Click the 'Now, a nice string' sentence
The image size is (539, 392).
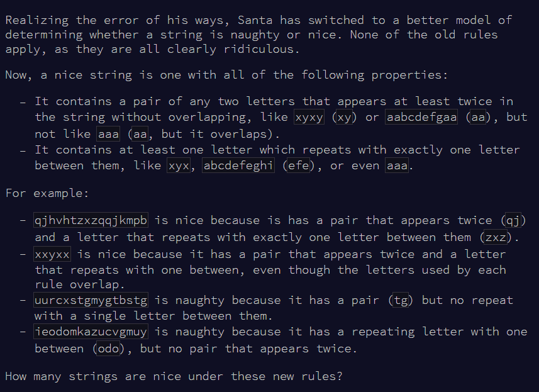coord(226,75)
